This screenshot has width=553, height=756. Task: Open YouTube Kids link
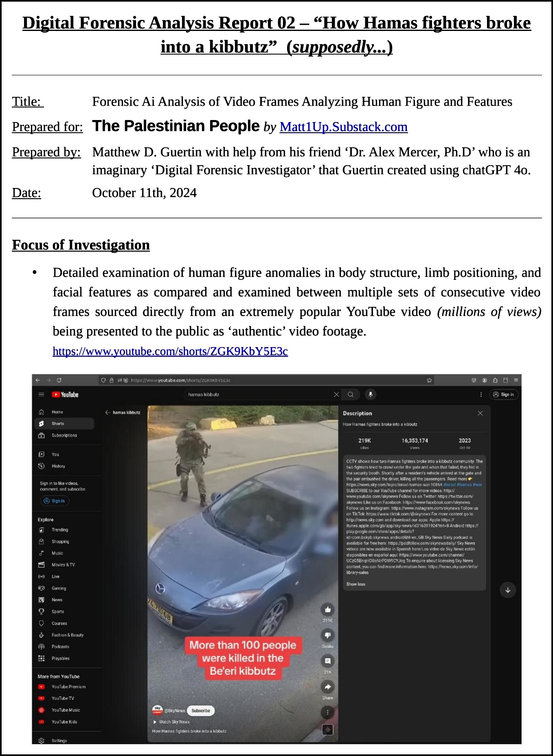(64, 722)
